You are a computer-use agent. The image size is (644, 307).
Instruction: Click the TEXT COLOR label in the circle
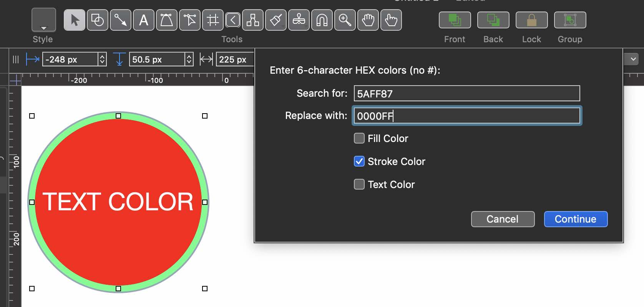[118, 202]
